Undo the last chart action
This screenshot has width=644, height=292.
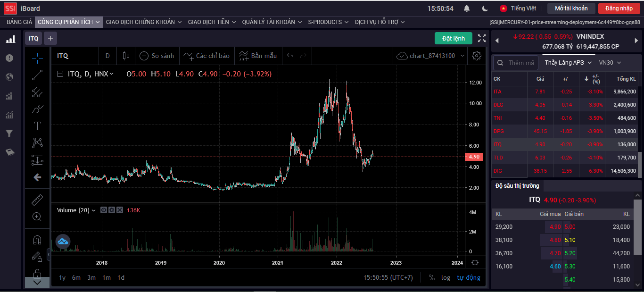[290, 56]
